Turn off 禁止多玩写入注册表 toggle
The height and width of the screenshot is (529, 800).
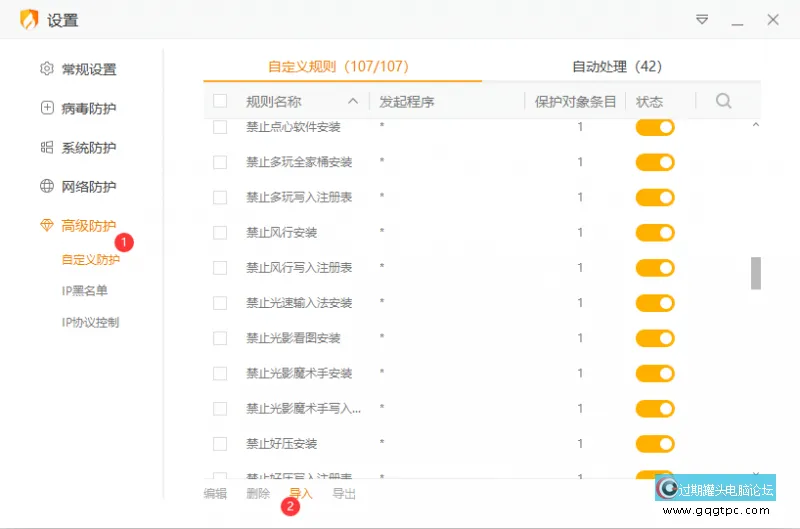[655, 197]
